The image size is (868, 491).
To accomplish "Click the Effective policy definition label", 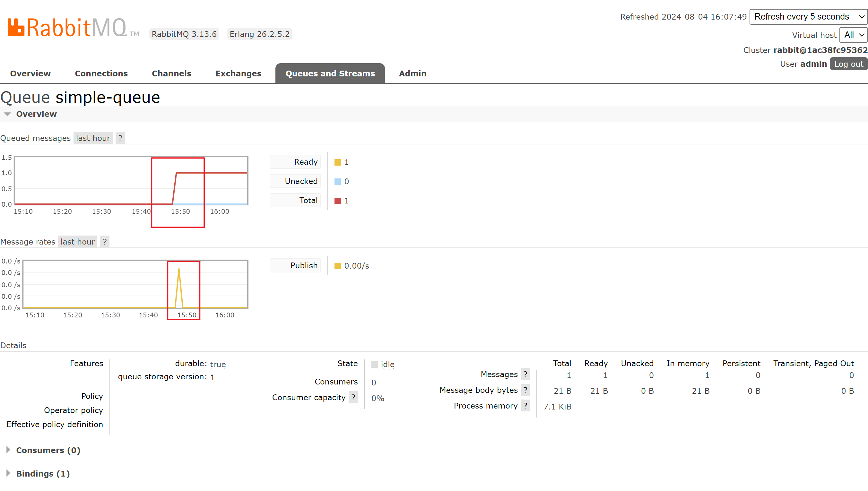I will (x=55, y=424).
